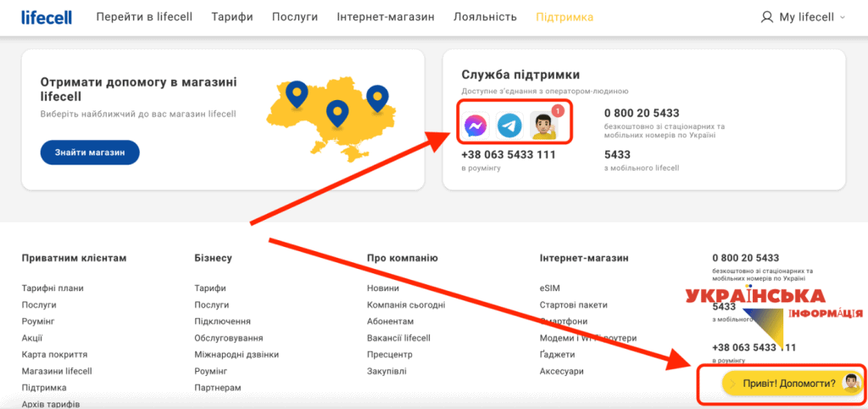Click the Ukraine map with store pins
868x409 pixels.
(x=332, y=119)
